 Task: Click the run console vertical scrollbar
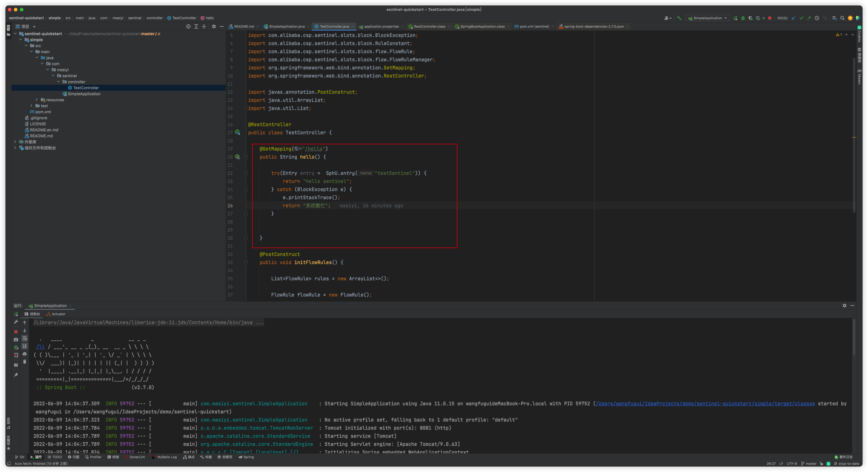(x=854, y=337)
